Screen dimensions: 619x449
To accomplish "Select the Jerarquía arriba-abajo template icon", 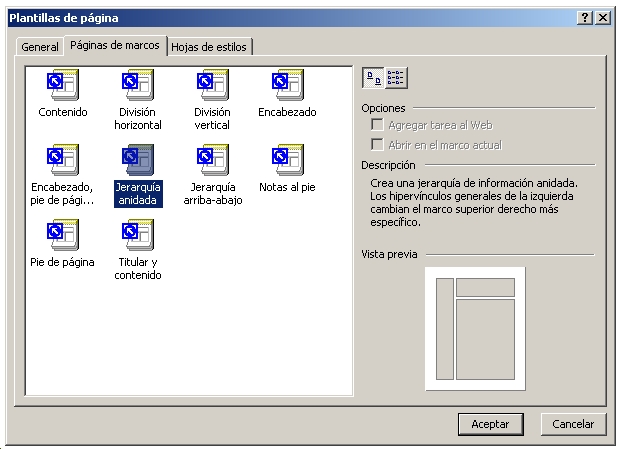I will (213, 160).
